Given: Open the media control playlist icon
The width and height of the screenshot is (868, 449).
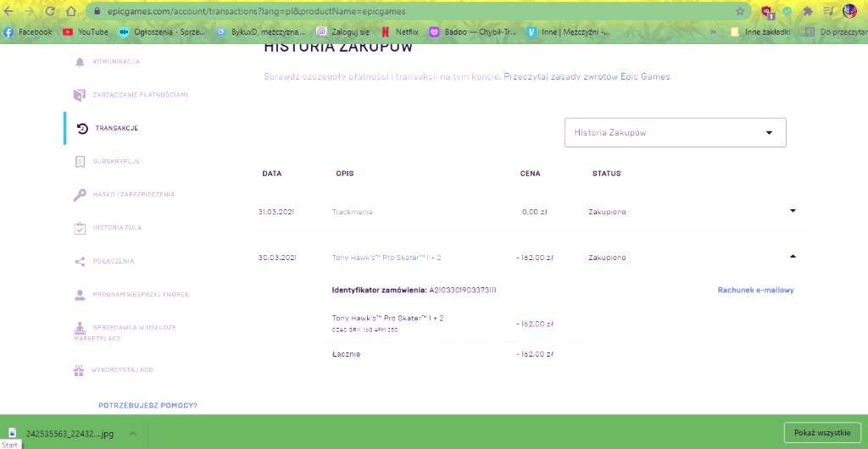Looking at the screenshot, I should [828, 11].
